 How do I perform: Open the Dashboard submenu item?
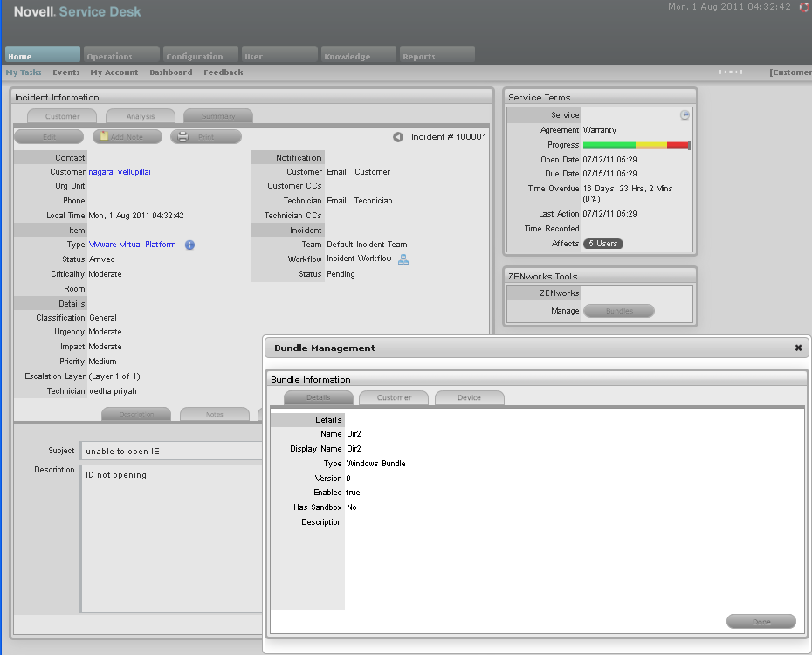tap(170, 72)
